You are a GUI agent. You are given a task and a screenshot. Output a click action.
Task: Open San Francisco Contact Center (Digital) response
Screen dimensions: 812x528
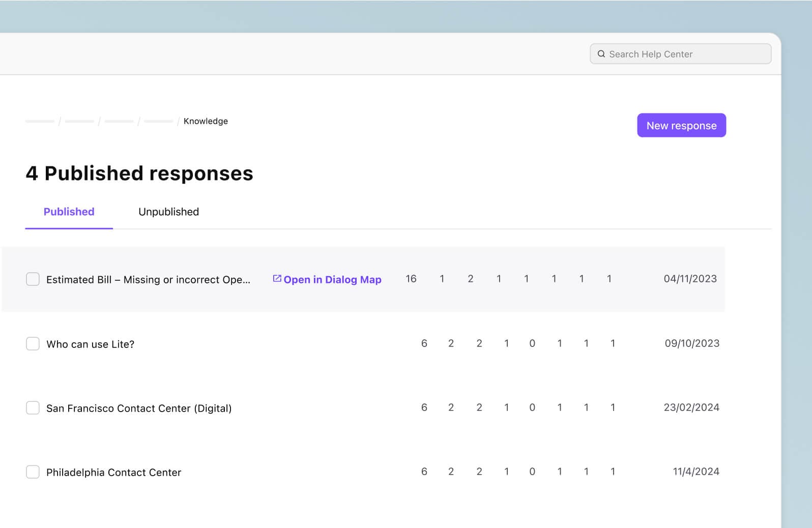(x=139, y=408)
